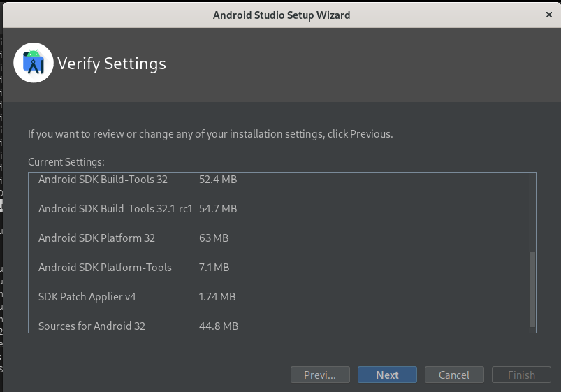Select Android SDK Build-Tools 32 row

point(103,180)
